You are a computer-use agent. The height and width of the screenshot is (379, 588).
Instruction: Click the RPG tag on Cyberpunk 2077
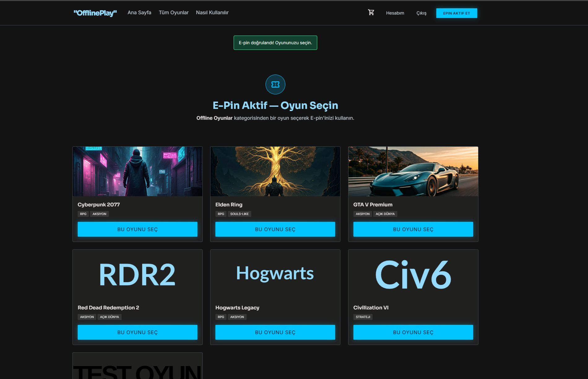pyautogui.click(x=83, y=214)
